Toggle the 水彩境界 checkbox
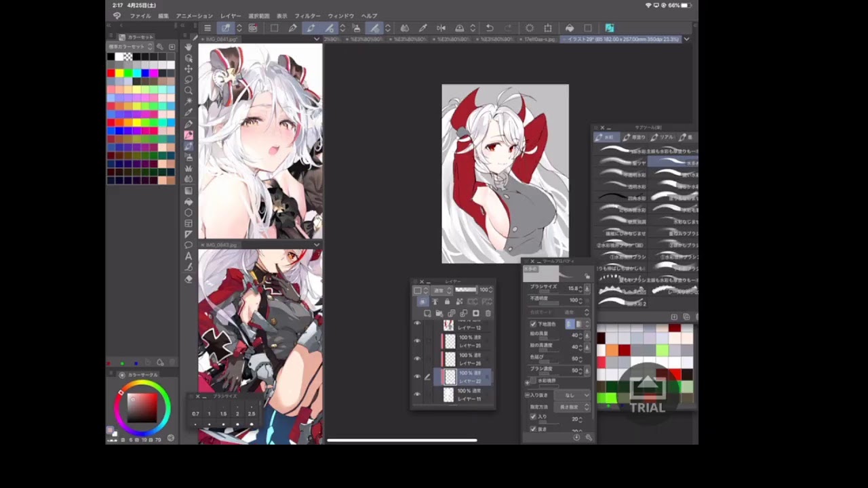This screenshot has width=868, height=488. pyautogui.click(x=534, y=381)
